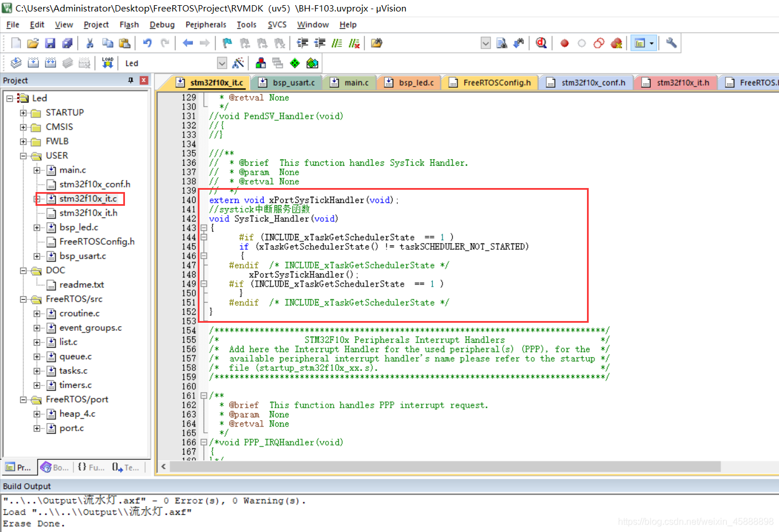The width and height of the screenshot is (779, 532).
Task: Comment out the selected lines
Action: pos(337,43)
